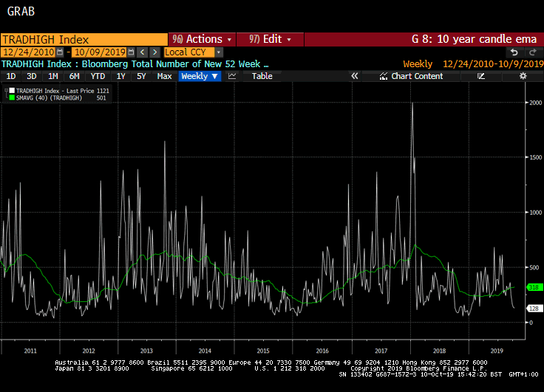Screen dimensions: 544x392
Task: Click the TRADHIGH Index Last Price legend
Action: pos(62,91)
